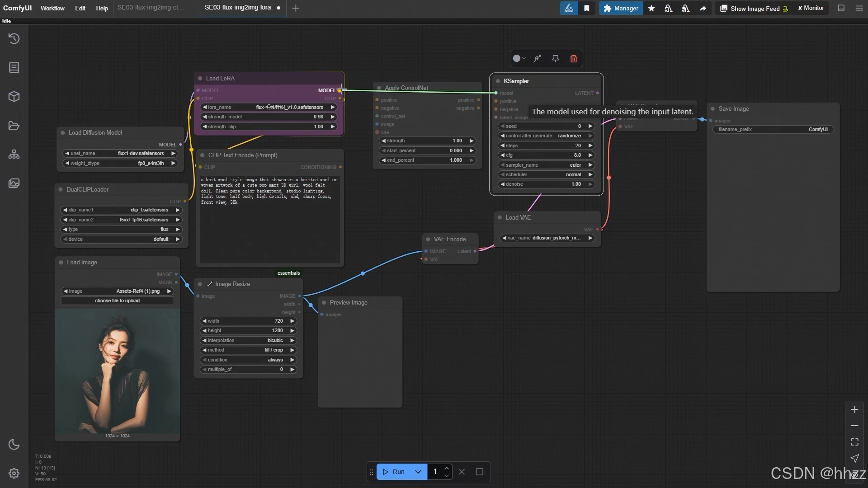Collapse the Load LoRA node dot
The width and height of the screenshot is (868, 488).
[x=200, y=79]
